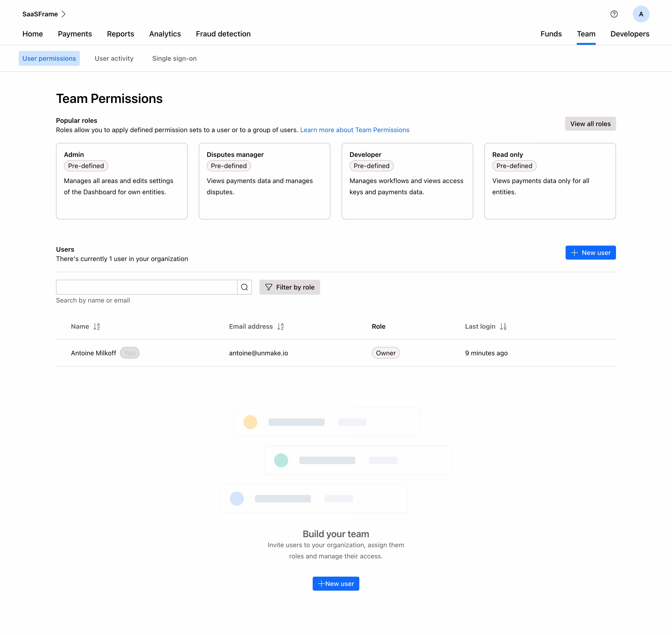The image size is (672, 635).
Task: Open the Reports section
Action: [x=120, y=34]
